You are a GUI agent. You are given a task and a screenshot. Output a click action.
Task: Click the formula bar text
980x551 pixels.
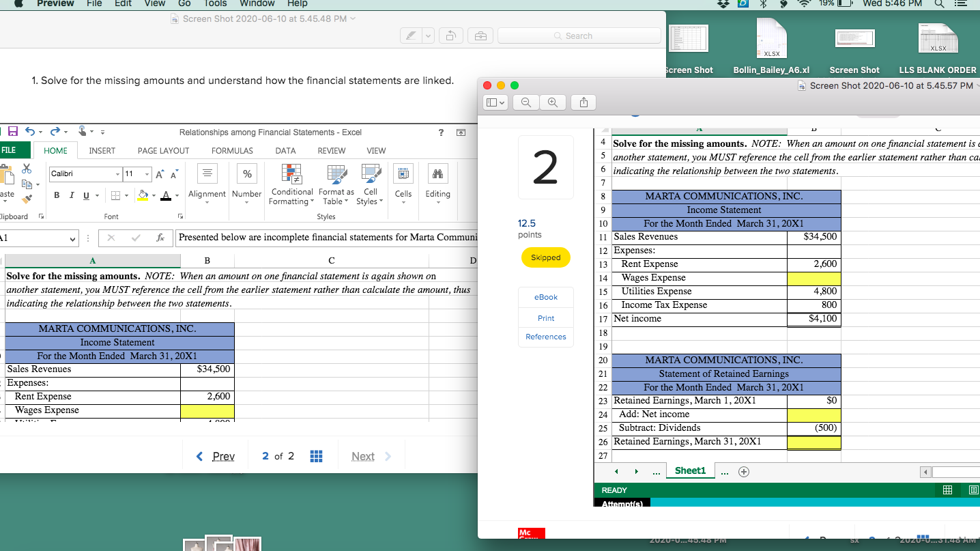326,238
